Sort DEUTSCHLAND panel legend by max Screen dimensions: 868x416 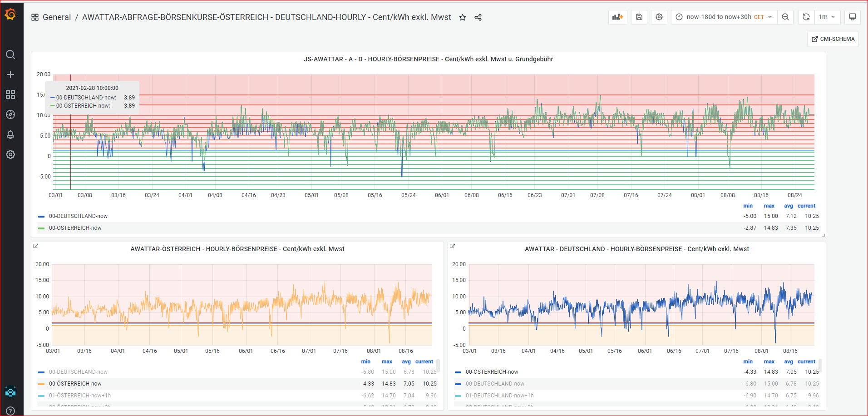tap(769, 362)
